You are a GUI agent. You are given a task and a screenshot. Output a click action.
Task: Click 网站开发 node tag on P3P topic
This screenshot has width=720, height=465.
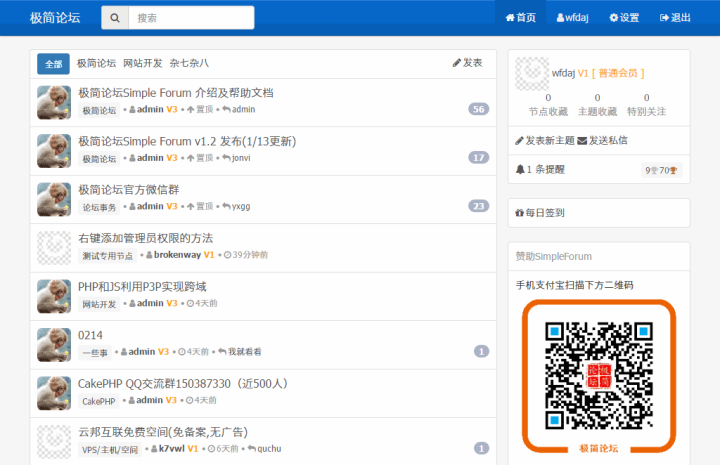[x=99, y=304]
